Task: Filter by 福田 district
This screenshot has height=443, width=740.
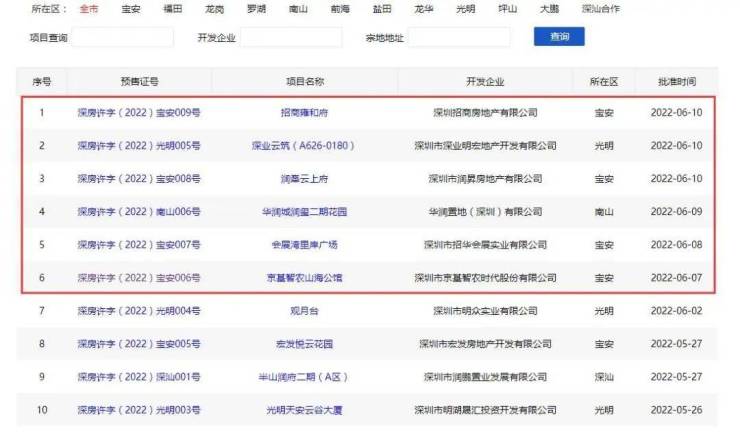Action: tap(173, 9)
